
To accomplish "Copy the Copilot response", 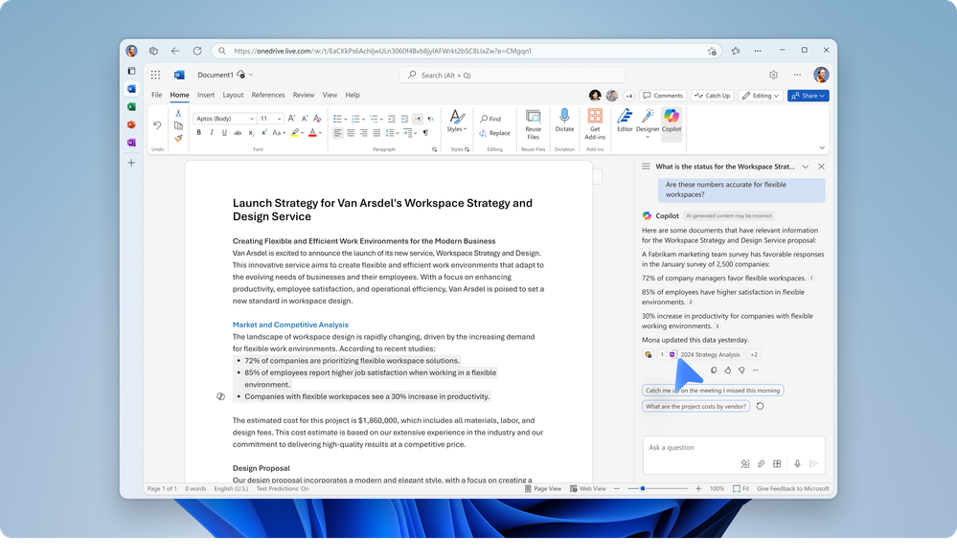I will click(x=714, y=370).
